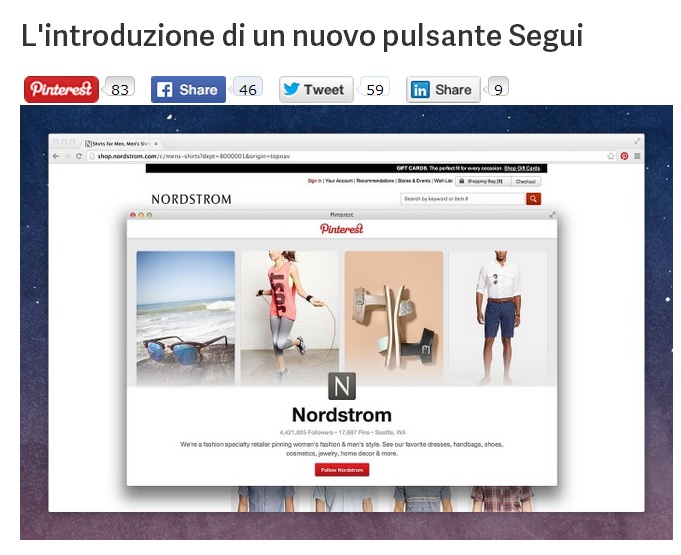
Task: Open the sunglasses on beach pin image
Action: pyautogui.click(x=185, y=316)
